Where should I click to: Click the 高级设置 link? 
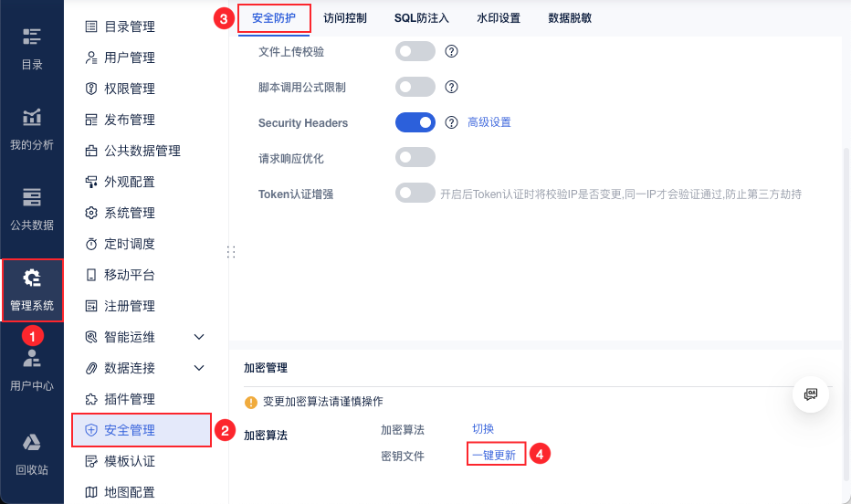click(489, 122)
